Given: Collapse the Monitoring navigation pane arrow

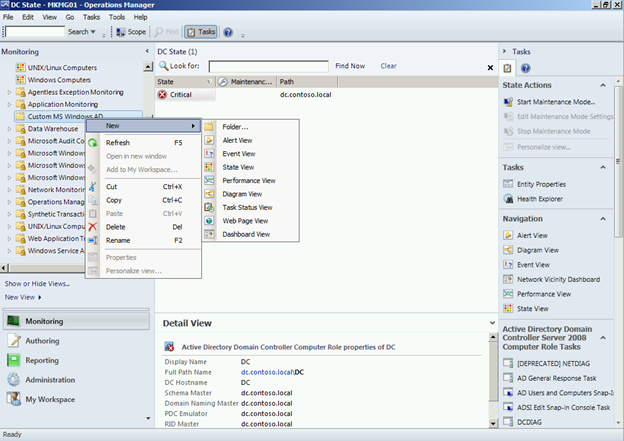Looking at the screenshot, I should coord(147,51).
